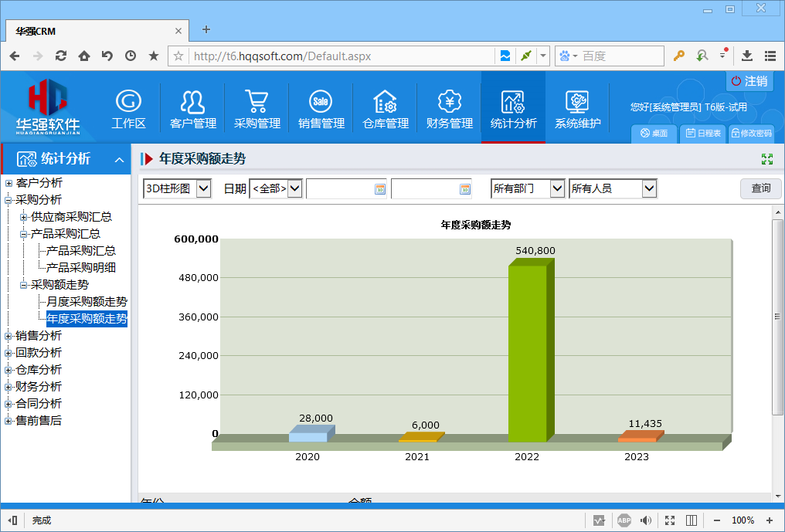This screenshot has width=785, height=532.
Task: Open the 3D柱形图 chart type dropdown
Action: [177, 188]
